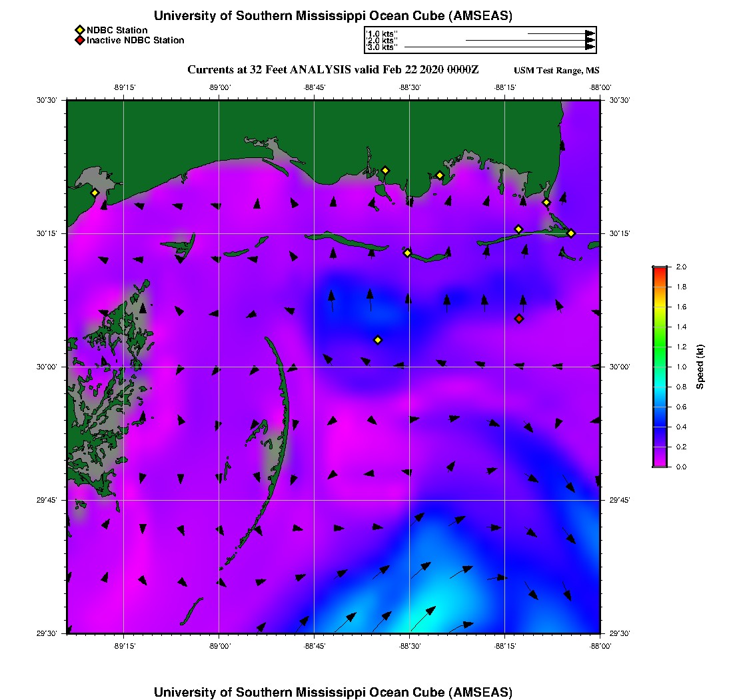Select the westernmost yellow NDBC station marker
The width and height of the screenshot is (733, 700).
[95, 193]
